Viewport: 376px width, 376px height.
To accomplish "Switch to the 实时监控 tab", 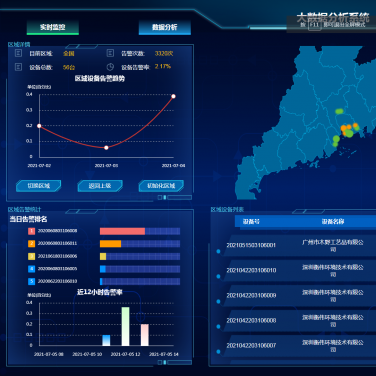I will coord(53,27).
